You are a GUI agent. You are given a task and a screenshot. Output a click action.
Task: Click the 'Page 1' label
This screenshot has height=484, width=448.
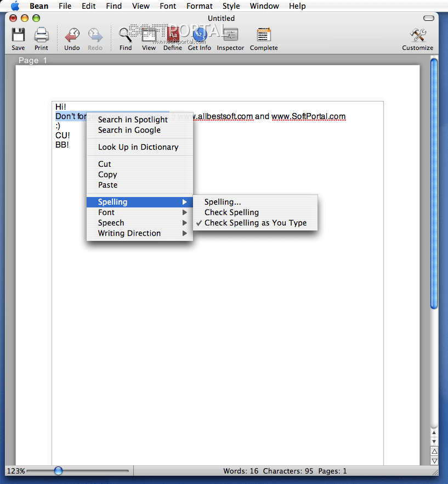[x=32, y=60]
